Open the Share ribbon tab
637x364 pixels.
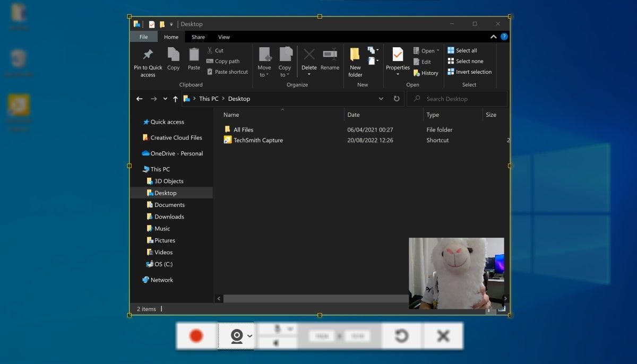coord(198,37)
